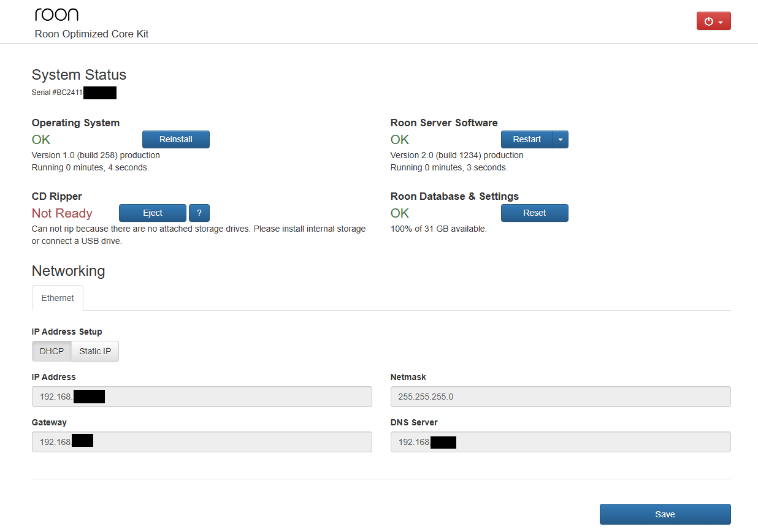Viewport: 758px width, 532px height.
Task: Click the Gateway input field
Action: point(202,442)
